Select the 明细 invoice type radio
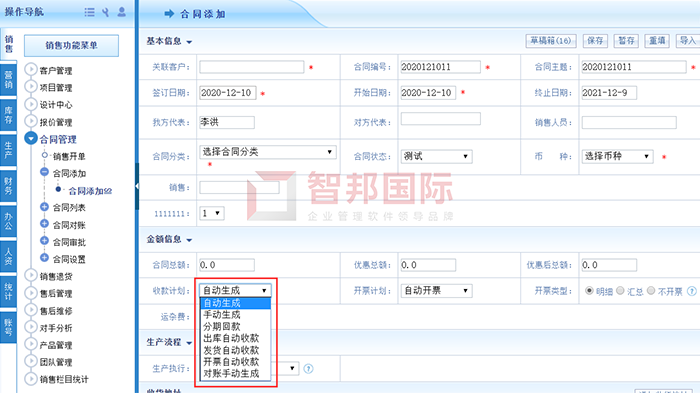The image size is (700, 393). coord(589,291)
